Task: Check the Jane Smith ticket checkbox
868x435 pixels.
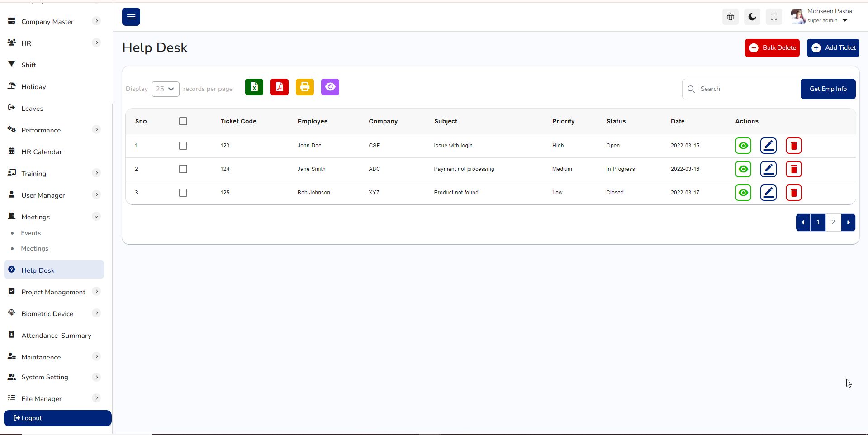Action: (183, 169)
